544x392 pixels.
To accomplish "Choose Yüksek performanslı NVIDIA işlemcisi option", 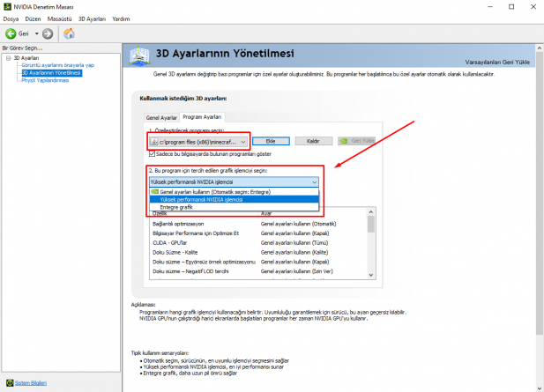I will click(x=235, y=199).
